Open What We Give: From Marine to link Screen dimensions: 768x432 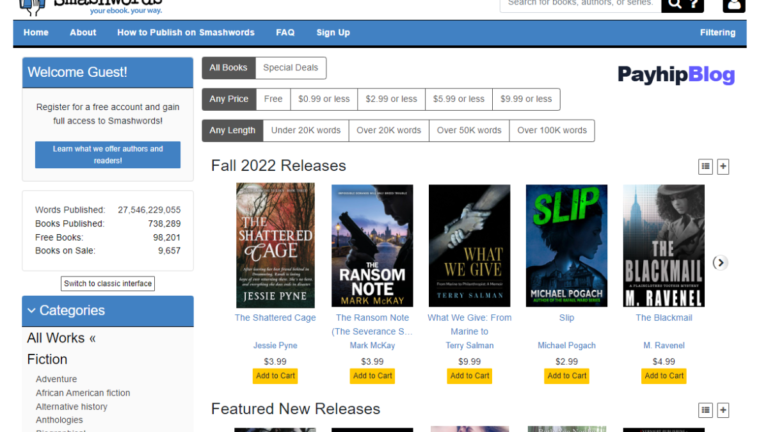click(x=469, y=325)
